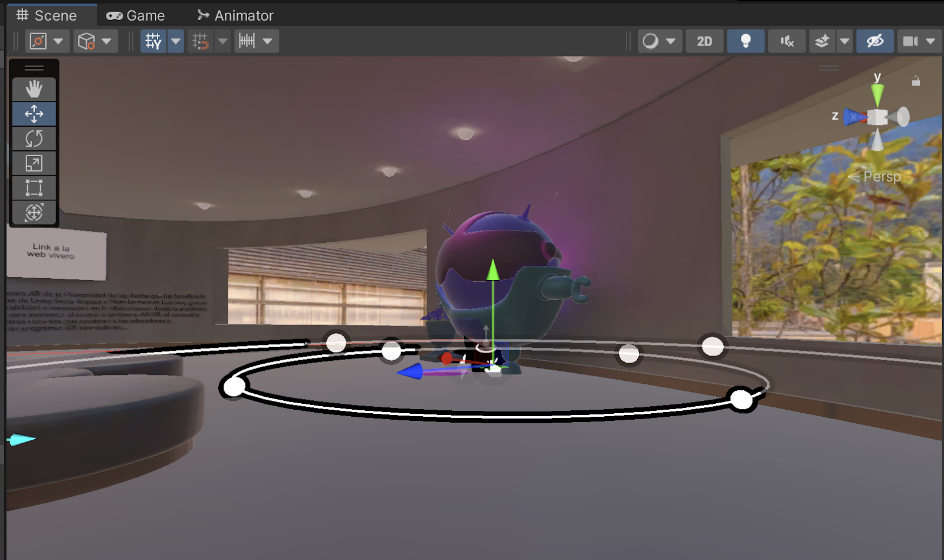Select the Scale tool
944x560 pixels.
click(34, 163)
